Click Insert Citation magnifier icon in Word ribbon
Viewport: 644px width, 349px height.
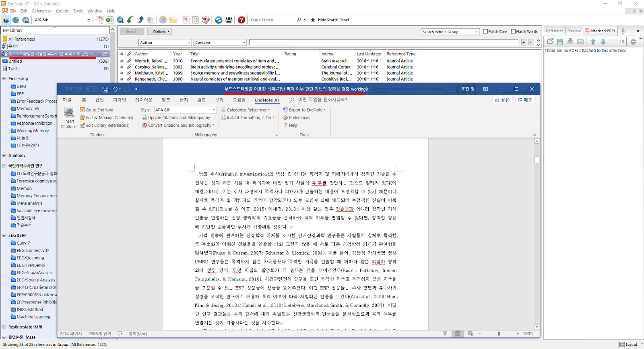(69, 113)
